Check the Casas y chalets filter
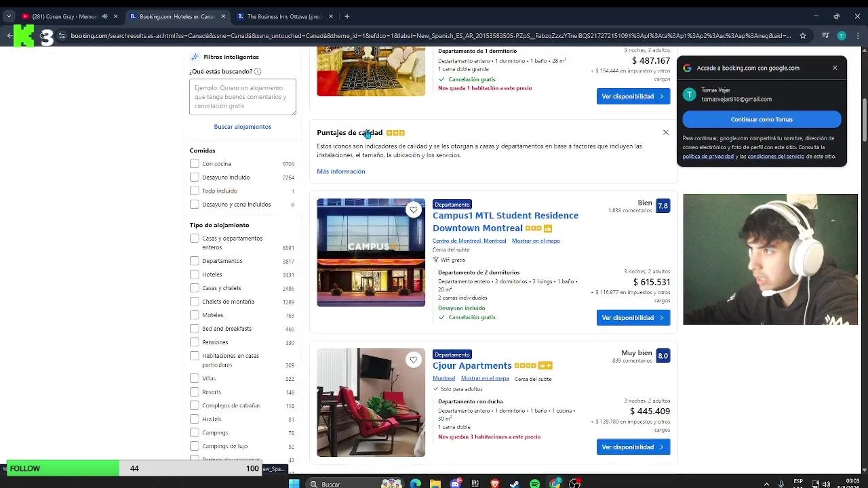Image resolution: width=868 pixels, height=488 pixels. point(195,287)
